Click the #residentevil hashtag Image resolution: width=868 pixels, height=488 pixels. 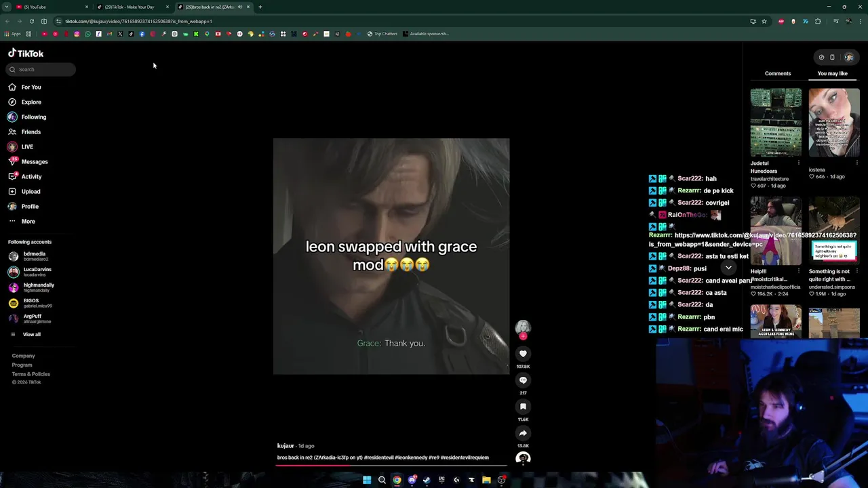378,457
